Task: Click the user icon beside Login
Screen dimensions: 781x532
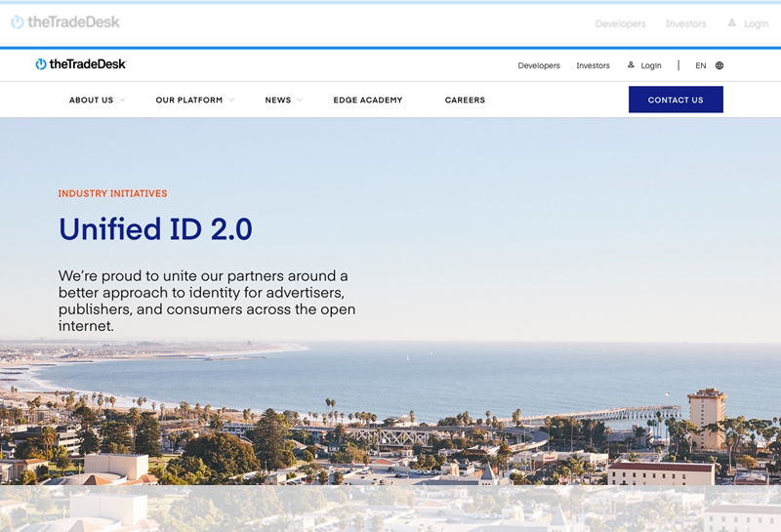Action: [631, 64]
